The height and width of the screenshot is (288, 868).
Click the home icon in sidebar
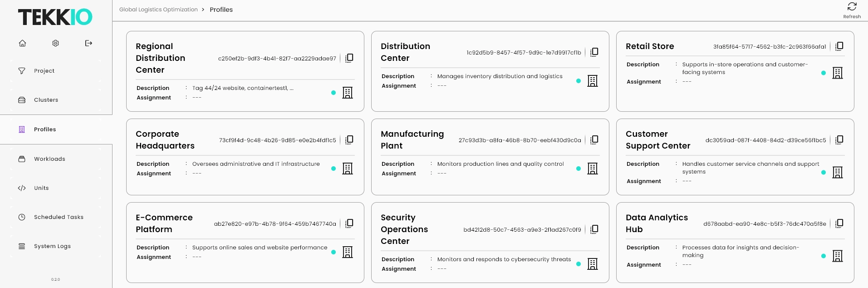22,43
